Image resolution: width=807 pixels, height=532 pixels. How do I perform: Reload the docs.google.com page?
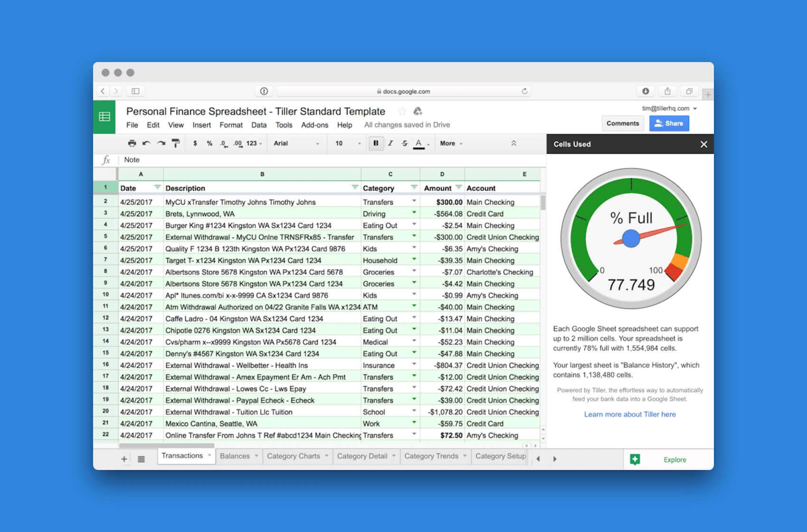(x=525, y=91)
